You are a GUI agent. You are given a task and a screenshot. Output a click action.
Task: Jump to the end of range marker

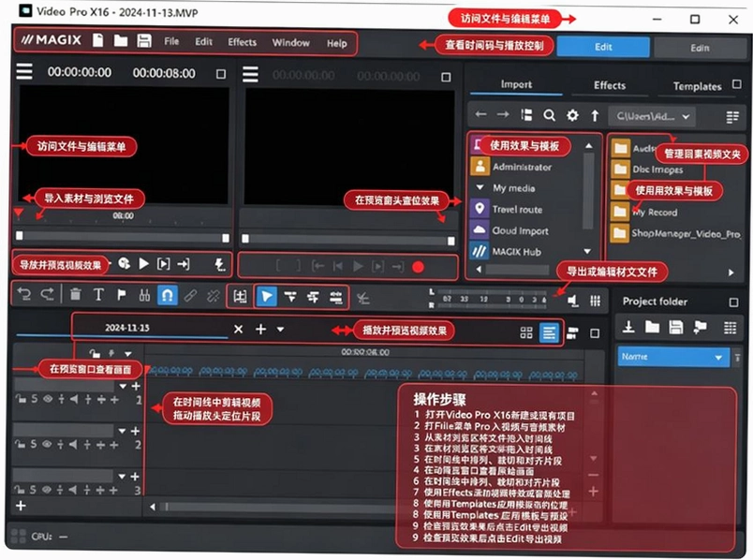183,264
